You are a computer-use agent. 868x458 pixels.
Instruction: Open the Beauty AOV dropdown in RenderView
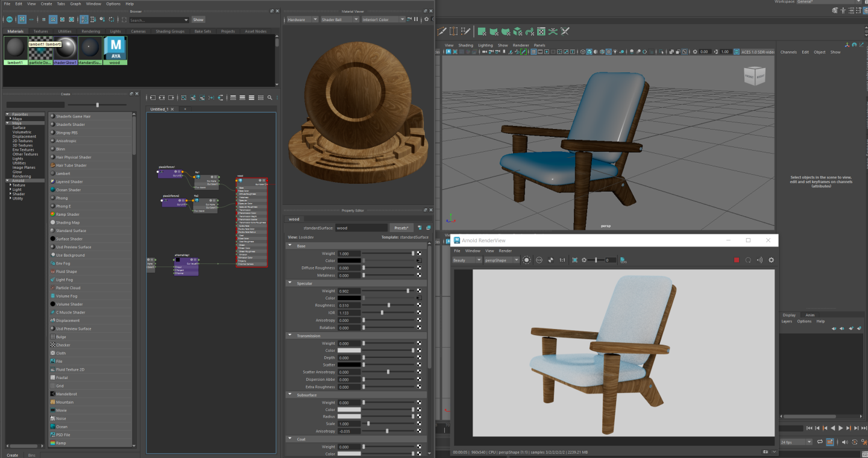pos(467,260)
